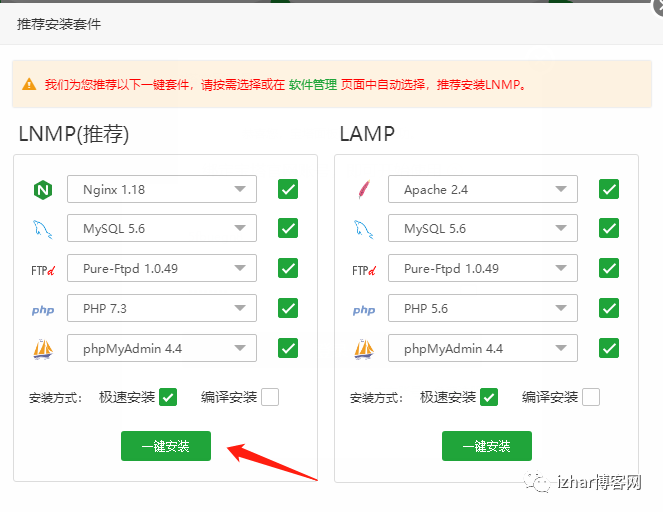Click 极速安装 label in LNMP panel
The image size is (663, 512).
127,397
